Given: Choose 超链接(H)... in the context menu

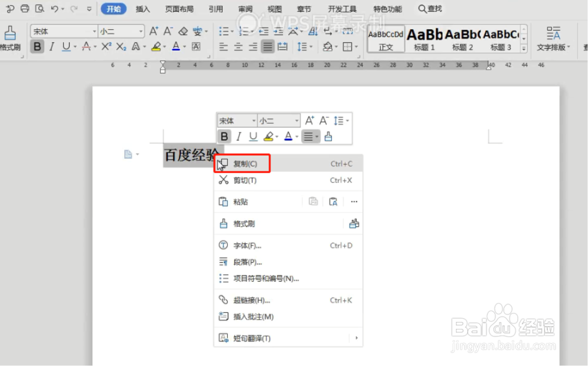Looking at the screenshot, I should pos(288,300).
